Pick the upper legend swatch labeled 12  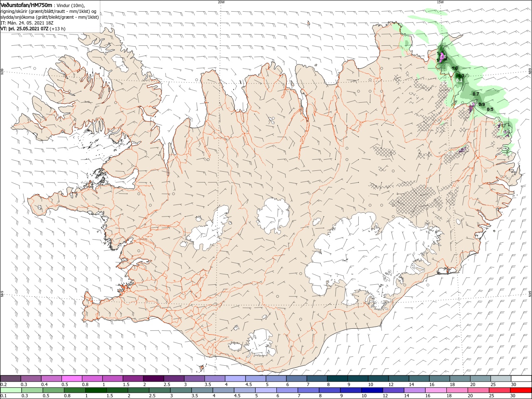[x=398, y=379]
